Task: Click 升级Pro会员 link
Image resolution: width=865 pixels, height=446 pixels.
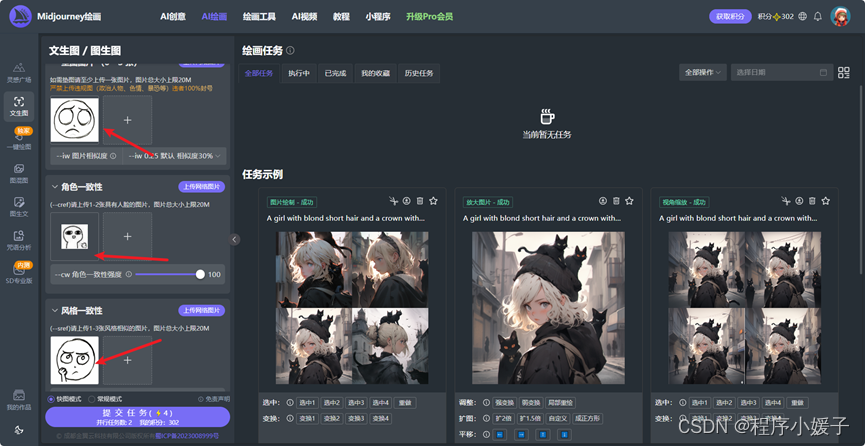Action: pyautogui.click(x=430, y=17)
